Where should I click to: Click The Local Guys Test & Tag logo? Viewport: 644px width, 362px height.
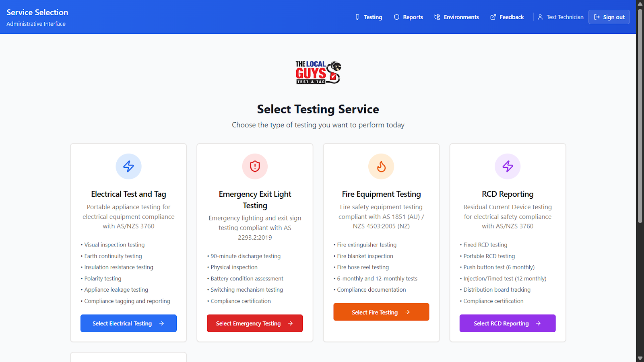[318, 72]
